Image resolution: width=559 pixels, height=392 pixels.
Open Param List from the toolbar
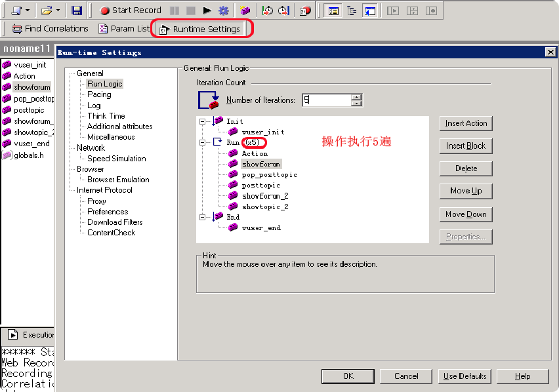click(x=124, y=28)
